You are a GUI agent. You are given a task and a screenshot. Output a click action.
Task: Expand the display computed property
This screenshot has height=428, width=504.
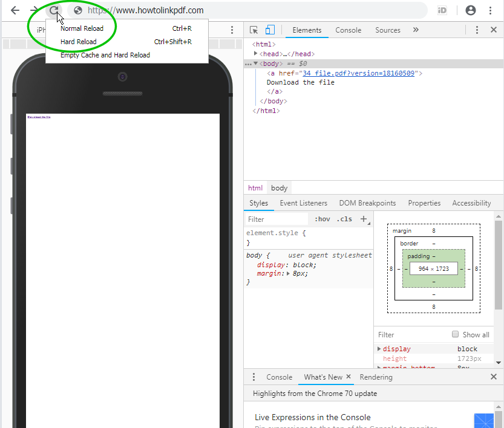tap(379, 349)
